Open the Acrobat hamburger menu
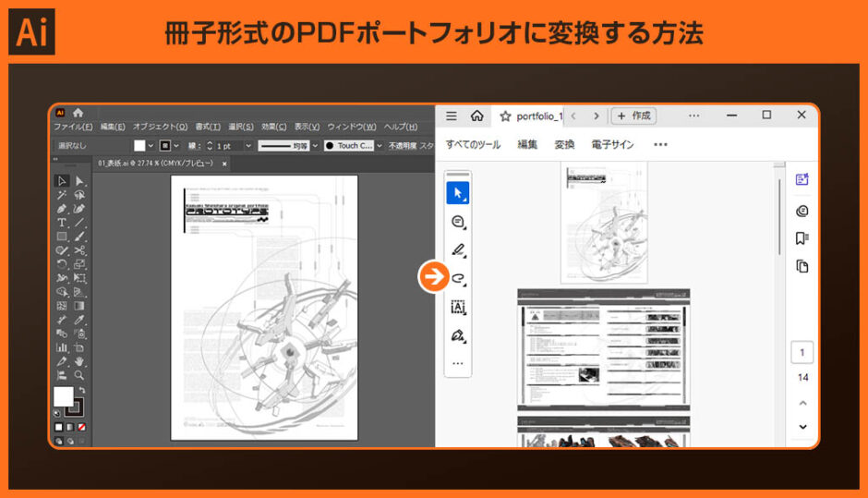 [x=452, y=115]
